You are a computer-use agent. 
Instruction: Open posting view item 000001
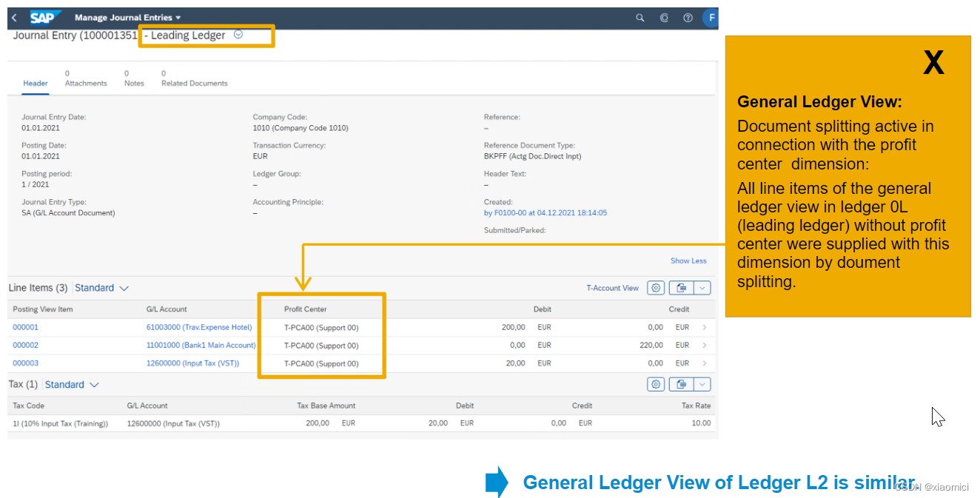(x=26, y=327)
